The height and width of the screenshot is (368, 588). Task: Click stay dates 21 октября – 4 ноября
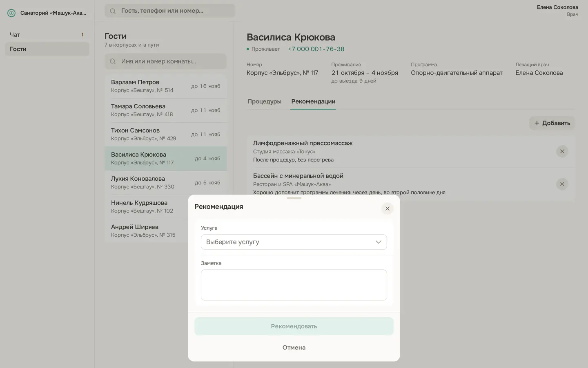pos(365,73)
